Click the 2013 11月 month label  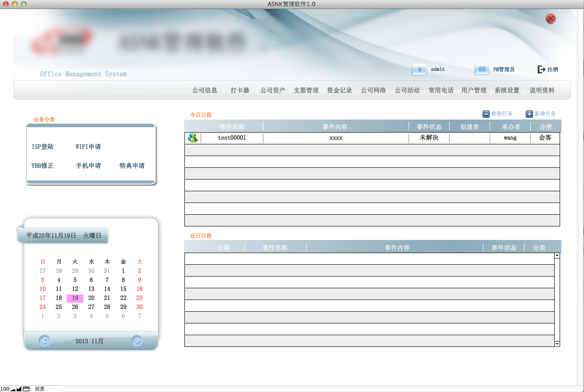(x=89, y=341)
